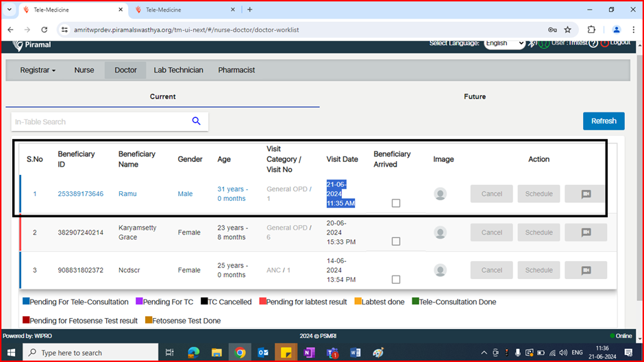The height and width of the screenshot is (362, 644).
Task: Open Chrome three-dot menu
Action: click(x=633, y=29)
